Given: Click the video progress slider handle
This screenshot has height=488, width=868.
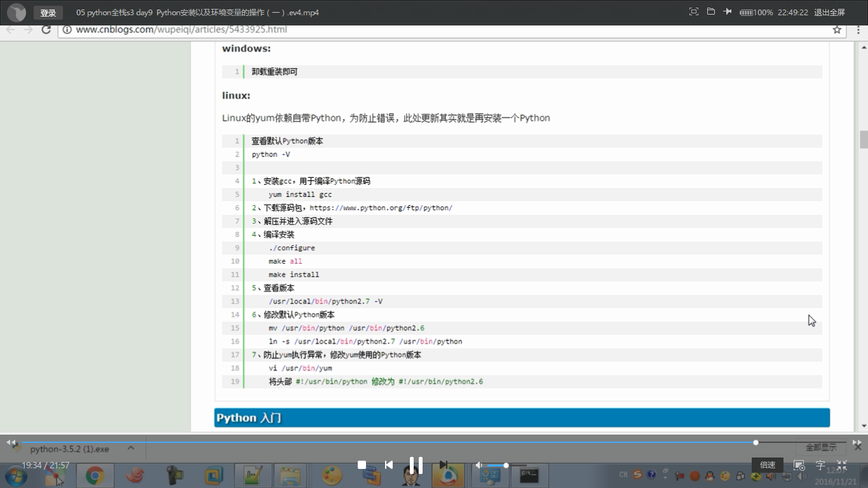Looking at the screenshot, I should [756, 442].
